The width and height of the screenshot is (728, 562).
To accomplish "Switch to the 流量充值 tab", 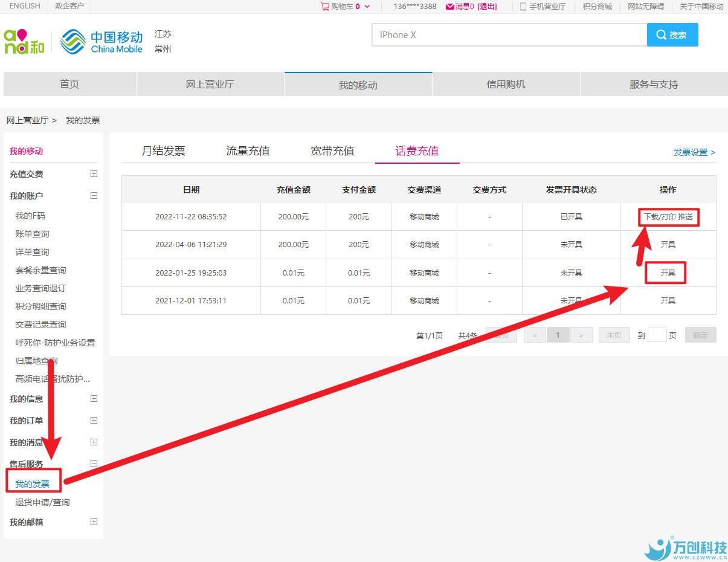I will [248, 151].
